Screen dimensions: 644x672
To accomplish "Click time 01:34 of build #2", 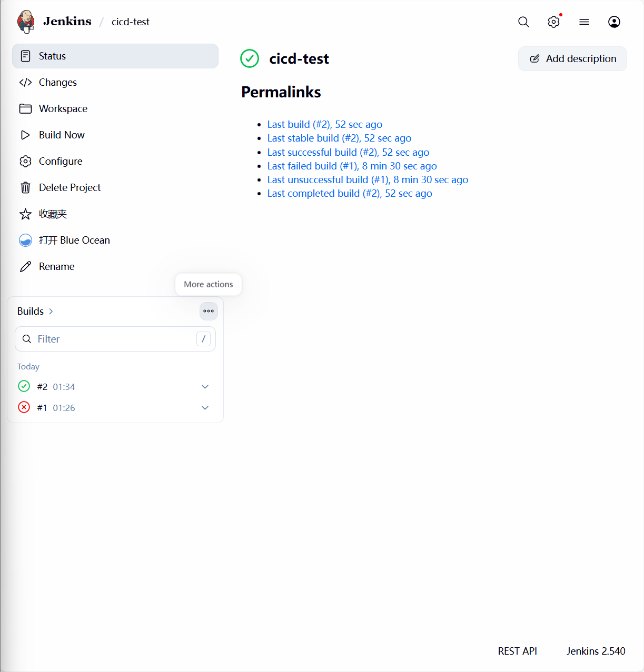I will (64, 387).
